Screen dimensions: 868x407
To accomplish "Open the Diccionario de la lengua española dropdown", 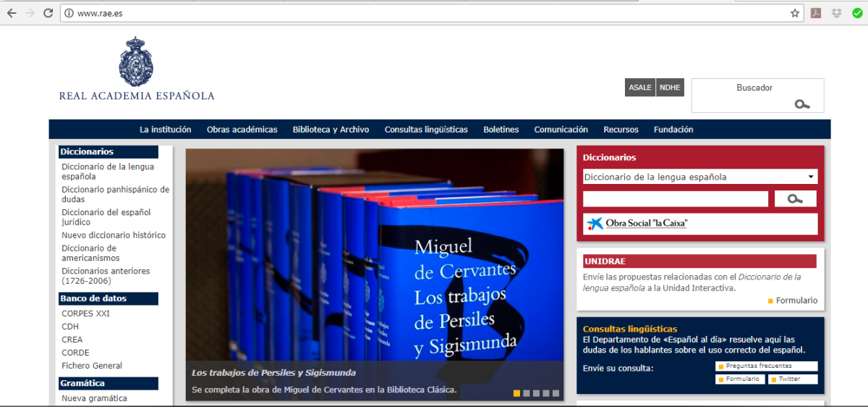I will click(700, 177).
